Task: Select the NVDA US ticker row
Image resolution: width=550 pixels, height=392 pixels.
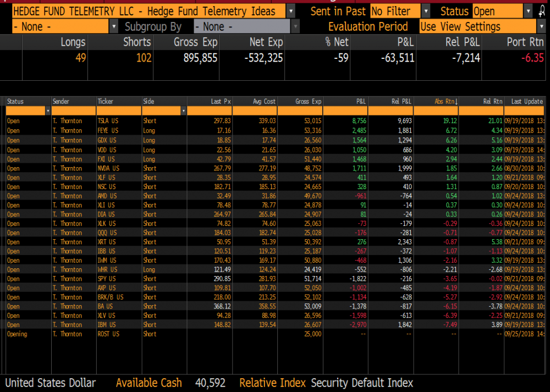Action: point(108,168)
